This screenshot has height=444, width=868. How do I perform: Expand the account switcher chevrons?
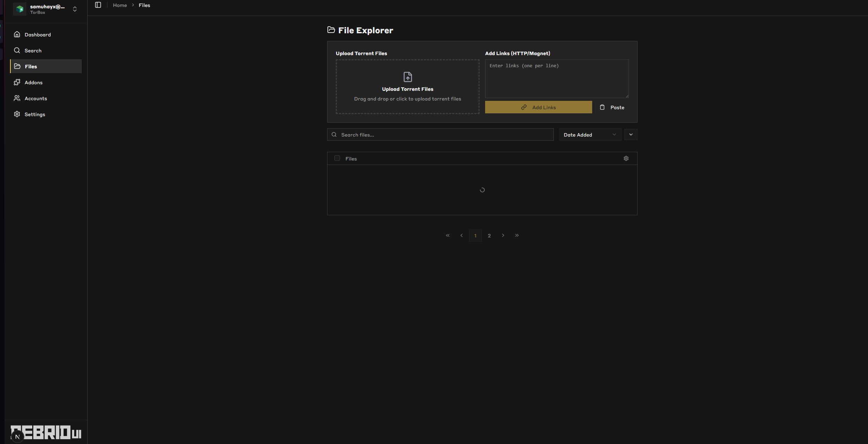point(75,9)
